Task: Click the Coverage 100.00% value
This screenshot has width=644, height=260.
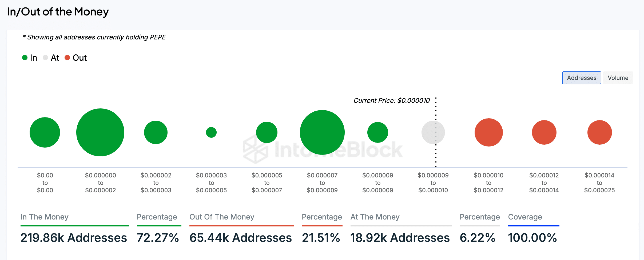Action: (532, 238)
